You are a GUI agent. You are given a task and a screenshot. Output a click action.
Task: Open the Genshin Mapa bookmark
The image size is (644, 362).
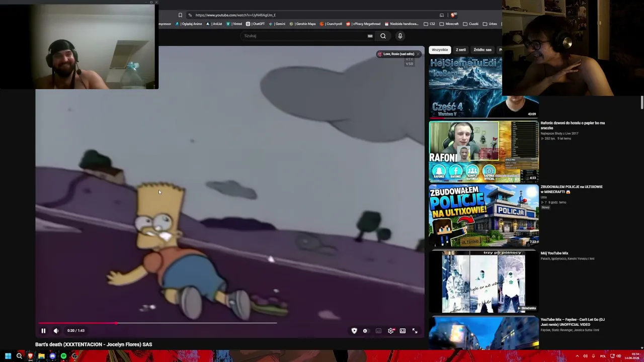click(x=302, y=24)
